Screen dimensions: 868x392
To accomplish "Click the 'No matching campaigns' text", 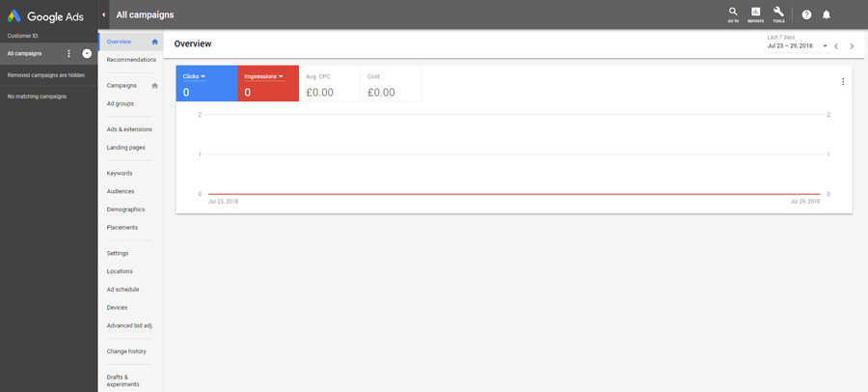I will [x=37, y=97].
